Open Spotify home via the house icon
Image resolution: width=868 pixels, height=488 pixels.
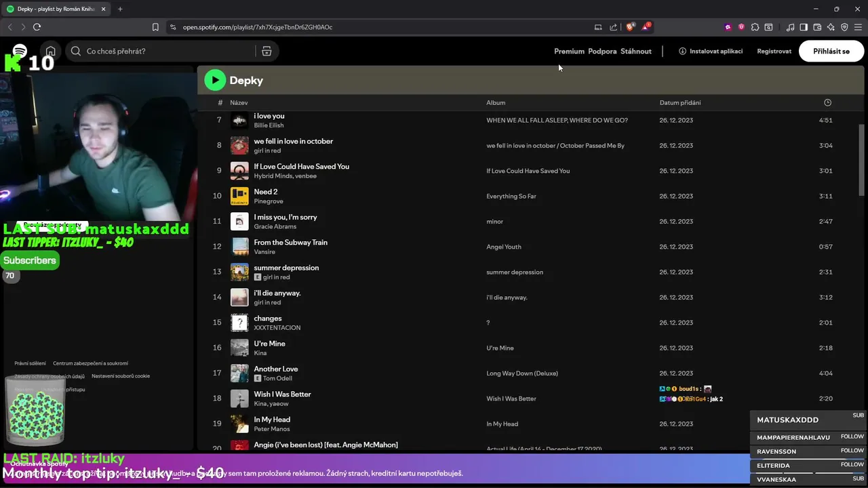(x=51, y=51)
